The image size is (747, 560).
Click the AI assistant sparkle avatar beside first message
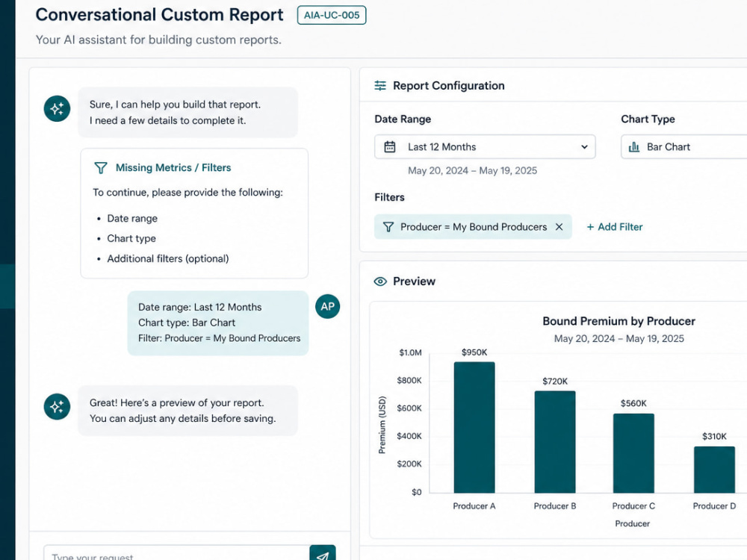58,108
